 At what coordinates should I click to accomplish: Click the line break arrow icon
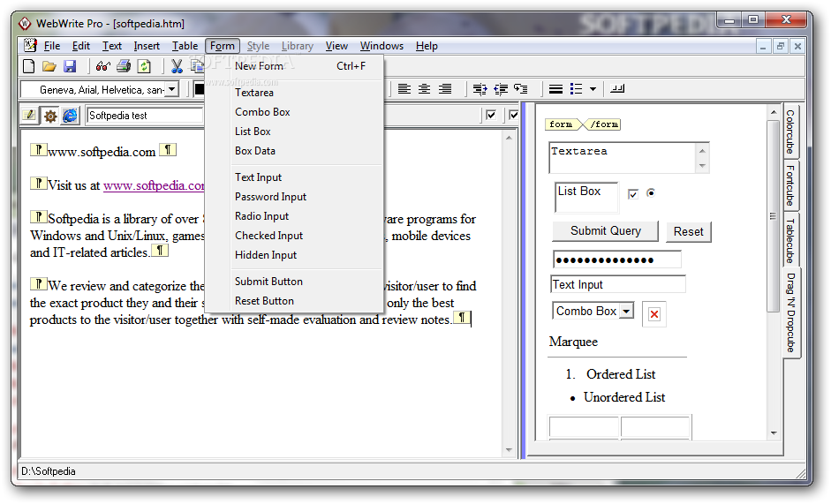click(x=521, y=89)
